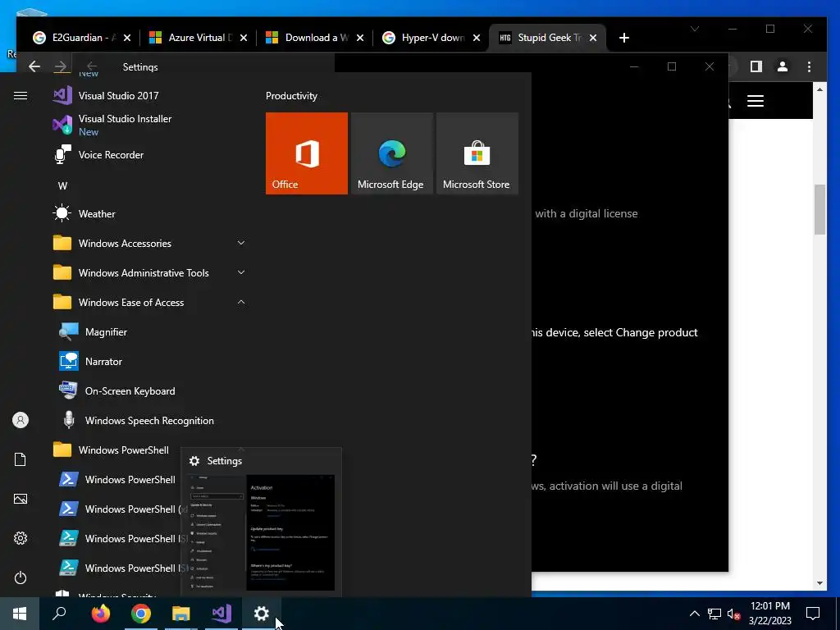Open Visual Studio from the taskbar

[x=221, y=614]
